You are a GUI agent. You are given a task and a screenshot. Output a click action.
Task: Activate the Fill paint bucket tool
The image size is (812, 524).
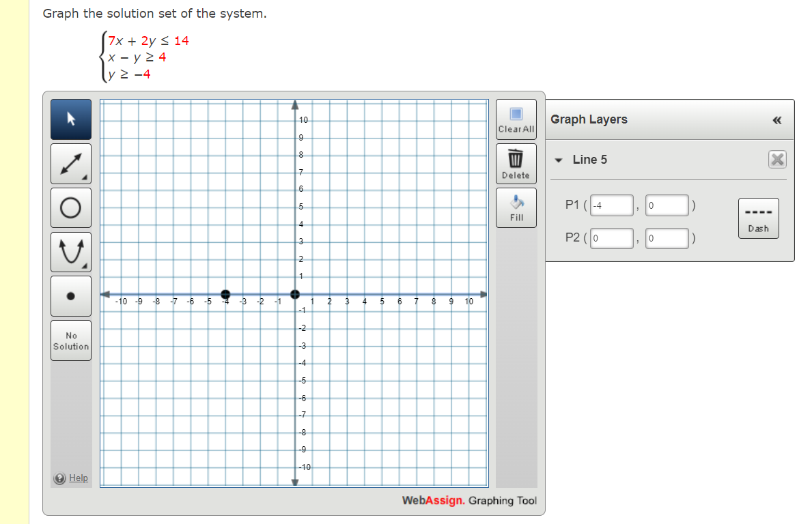point(516,207)
